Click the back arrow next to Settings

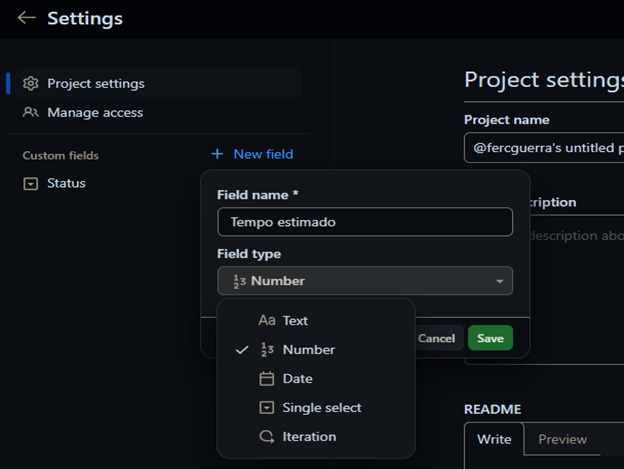[x=26, y=18]
